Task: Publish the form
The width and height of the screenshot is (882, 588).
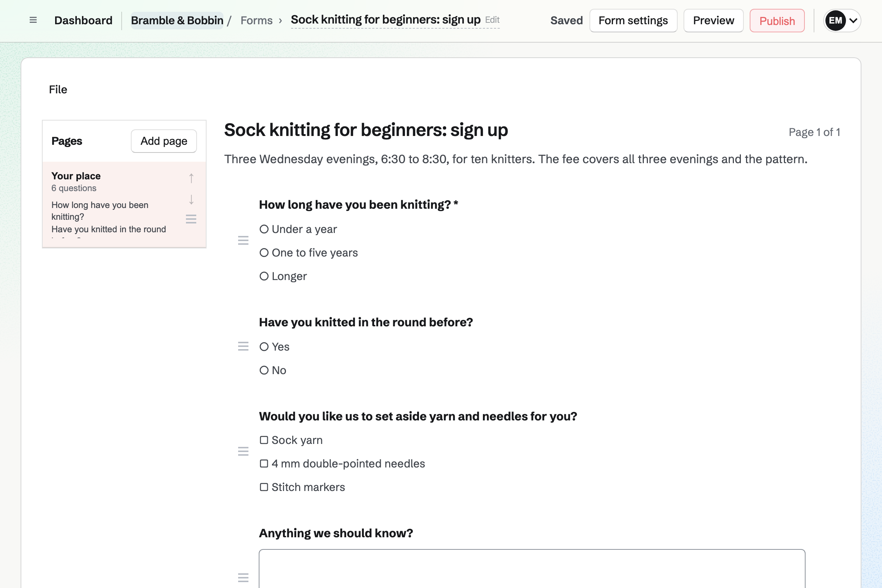Action: 777,21
